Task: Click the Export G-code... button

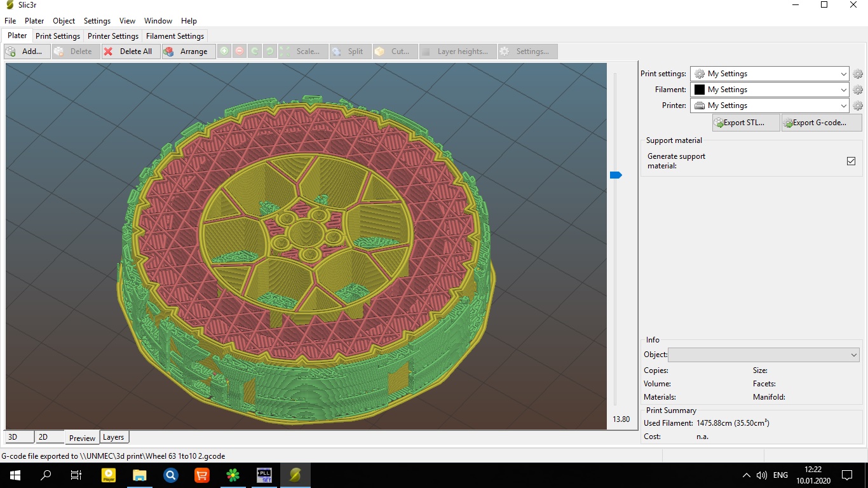Action: point(821,123)
